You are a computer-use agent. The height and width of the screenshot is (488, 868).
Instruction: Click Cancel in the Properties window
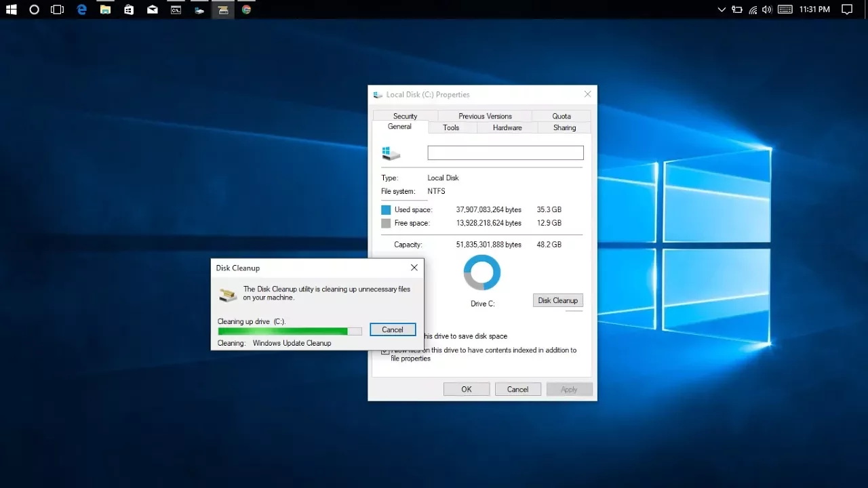coord(517,389)
